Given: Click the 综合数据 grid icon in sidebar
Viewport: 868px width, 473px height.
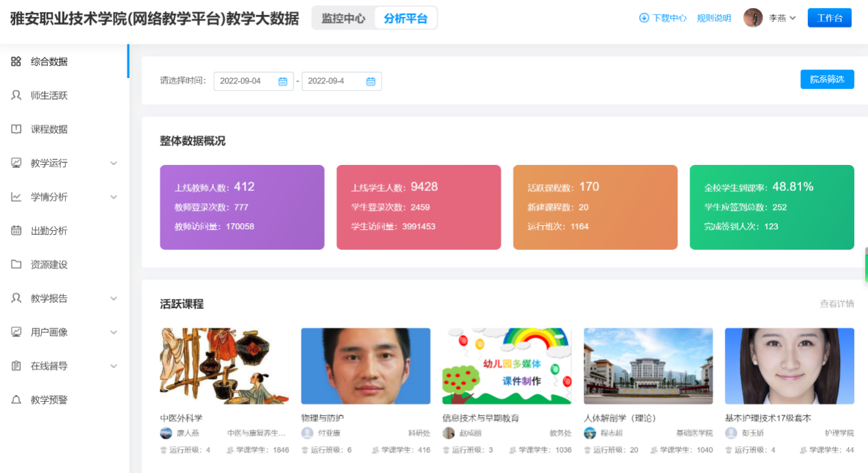Looking at the screenshot, I should pos(16,62).
